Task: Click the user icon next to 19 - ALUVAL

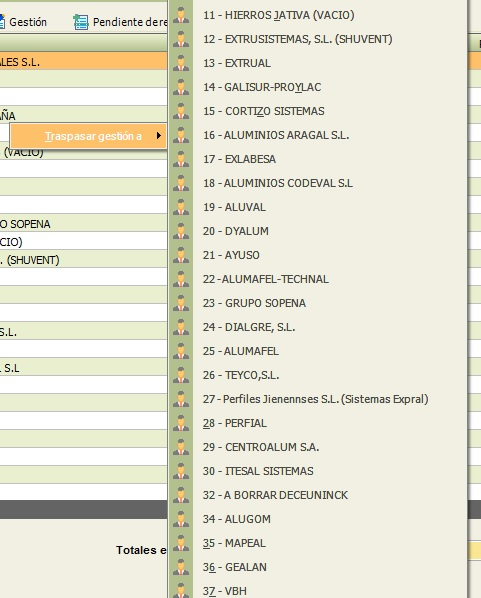Action: (x=181, y=207)
